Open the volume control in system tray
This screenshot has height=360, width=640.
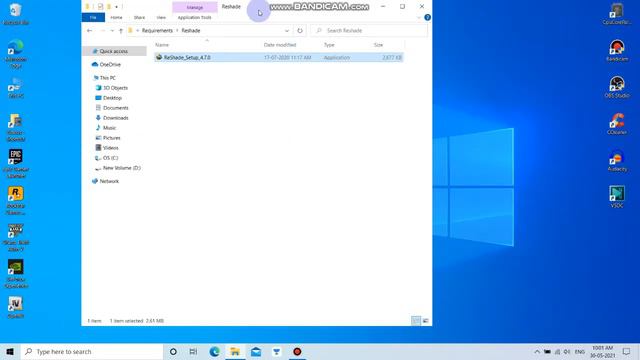click(567, 351)
